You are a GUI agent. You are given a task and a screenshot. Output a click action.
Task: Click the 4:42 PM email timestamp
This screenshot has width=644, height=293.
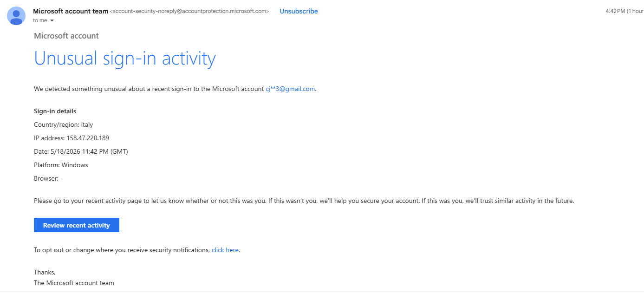[624, 11]
